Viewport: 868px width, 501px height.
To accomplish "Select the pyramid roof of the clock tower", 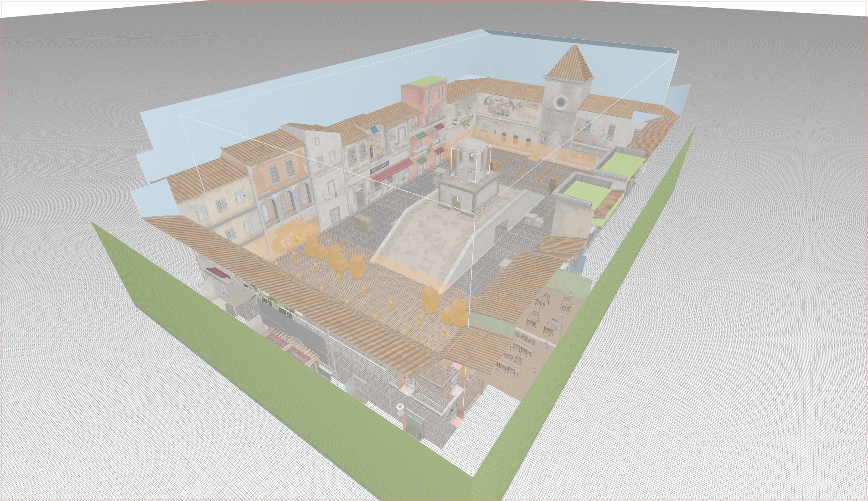I will click(x=569, y=64).
